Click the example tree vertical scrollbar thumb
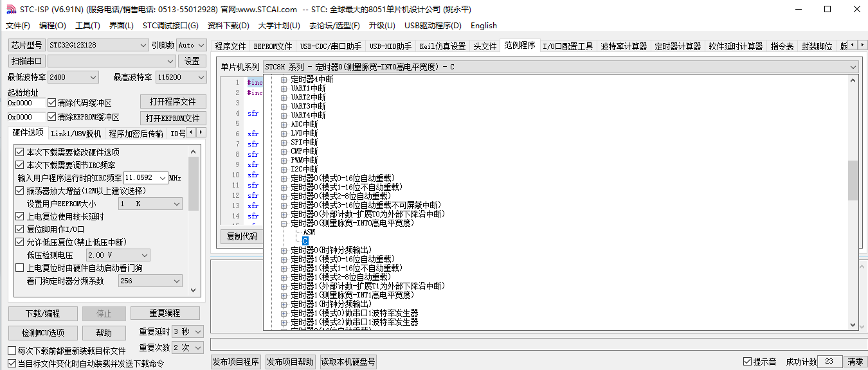This screenshot has height=370, width=868. tap(853, 181)
